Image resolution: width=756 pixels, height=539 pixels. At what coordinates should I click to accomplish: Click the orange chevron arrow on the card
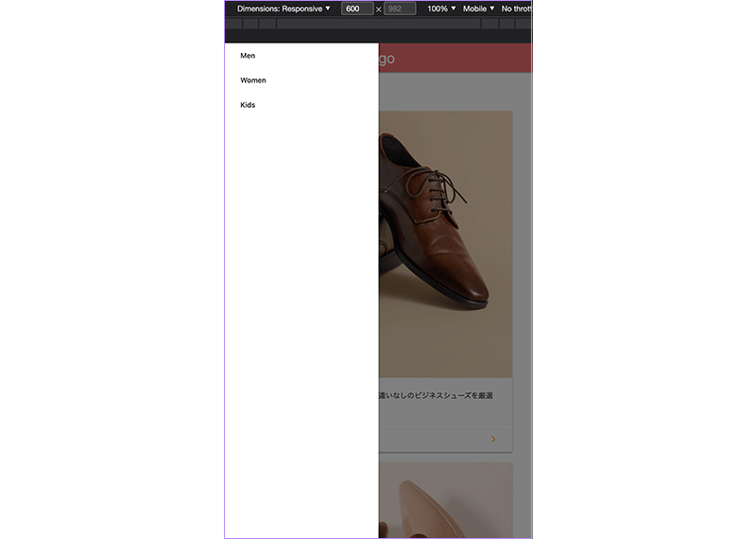tap(493, 440)
